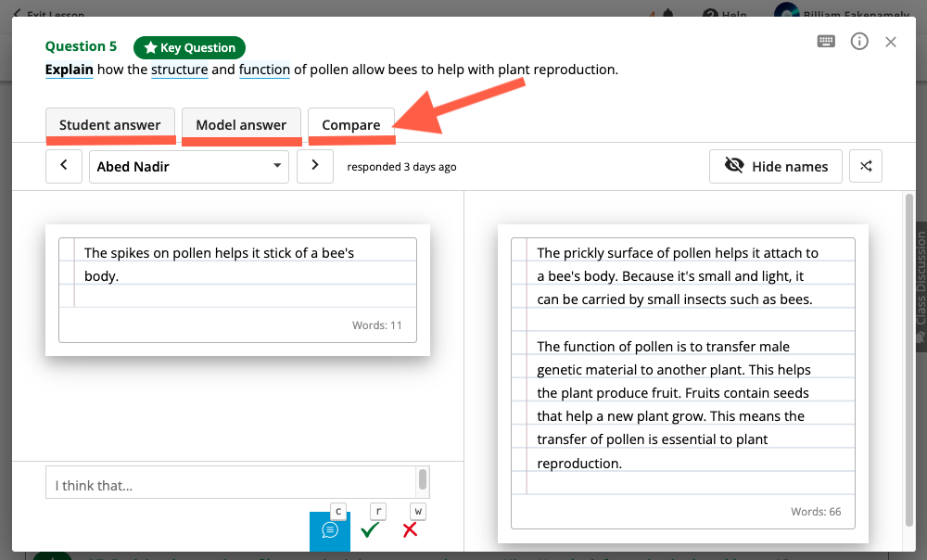Toggle Hide names on

click(776, 166)
